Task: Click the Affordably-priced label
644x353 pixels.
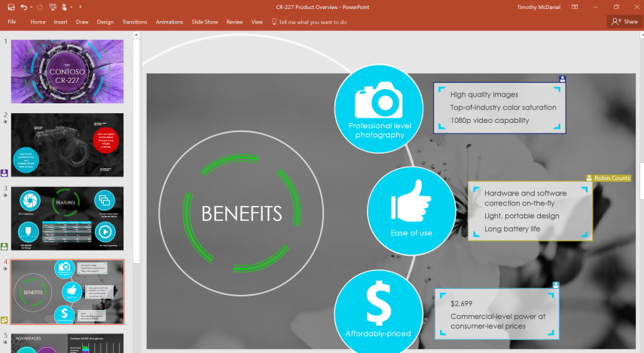Action: (x=378, y=333)
